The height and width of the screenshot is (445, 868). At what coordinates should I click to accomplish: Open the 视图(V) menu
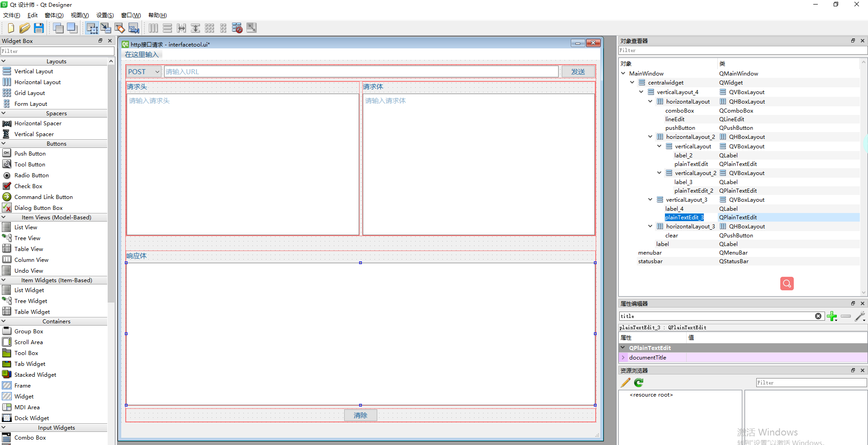click(x=80, y=15)
